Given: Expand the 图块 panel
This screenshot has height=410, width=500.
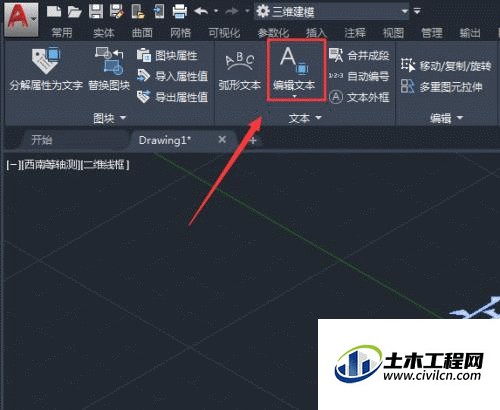Looking at the screenshot, I should [x=109, y=118].
